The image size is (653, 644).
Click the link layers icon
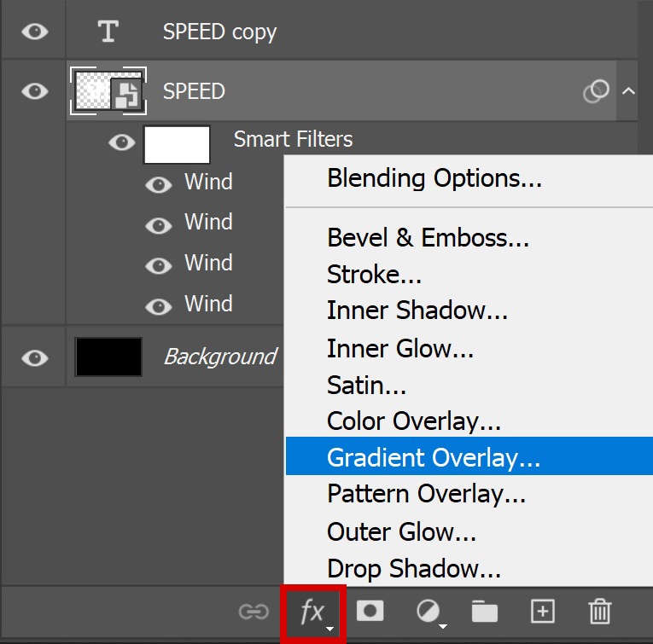(x=254, y=612)
